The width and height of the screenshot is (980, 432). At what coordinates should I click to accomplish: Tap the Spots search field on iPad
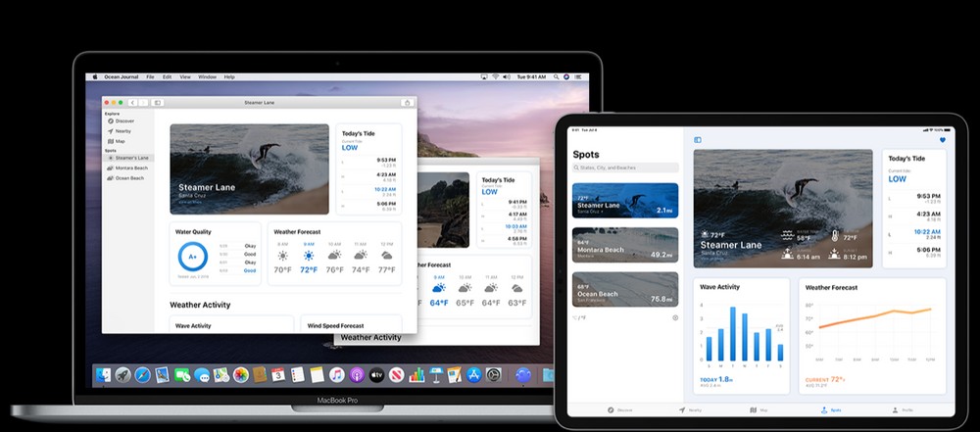point(625,168)
